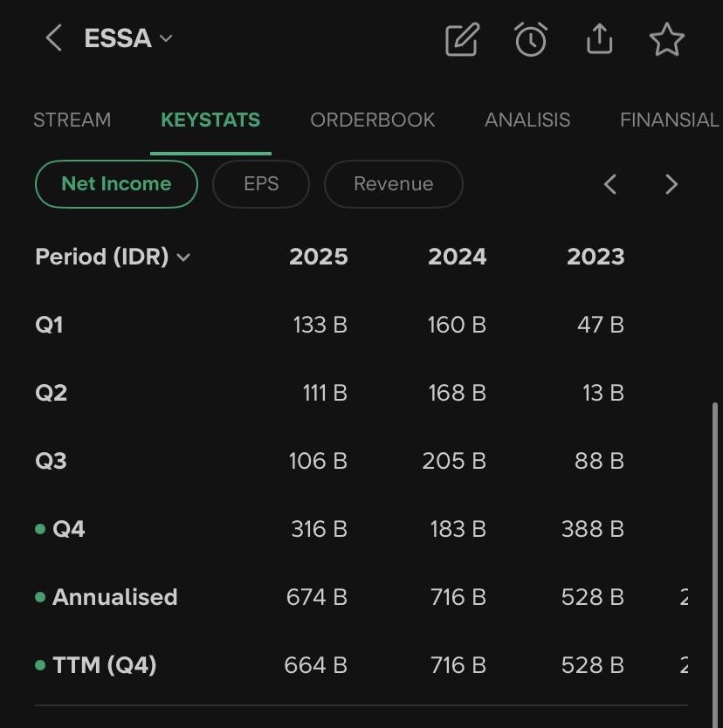Image resolution: width=723 pixels, height=728 pixels.
Task: Set a price alert with alarm icon
Action: click(x=531, y=39)
